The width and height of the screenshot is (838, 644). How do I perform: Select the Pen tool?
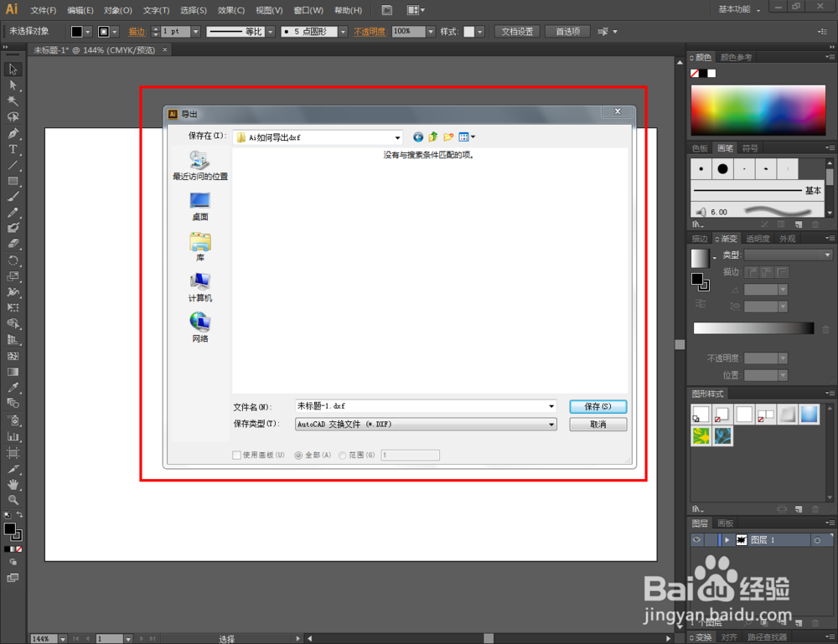(x=13, y=133)
